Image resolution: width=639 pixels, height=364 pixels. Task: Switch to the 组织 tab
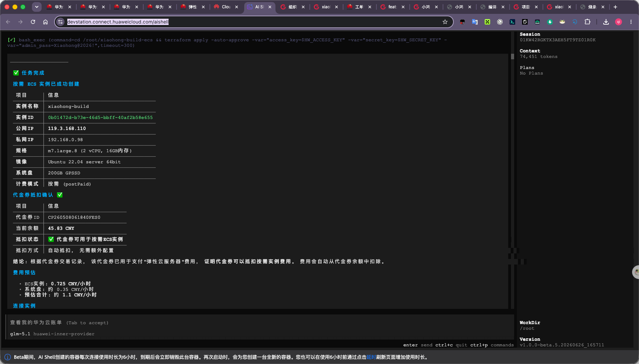[x=292, y=7]
